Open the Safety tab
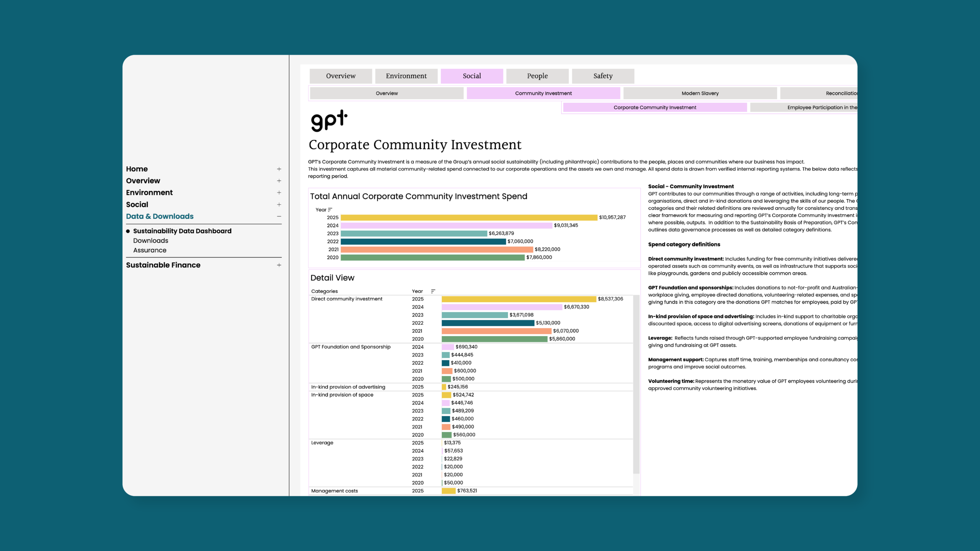This screenshot has height=551, width=980. coord(603,76)
